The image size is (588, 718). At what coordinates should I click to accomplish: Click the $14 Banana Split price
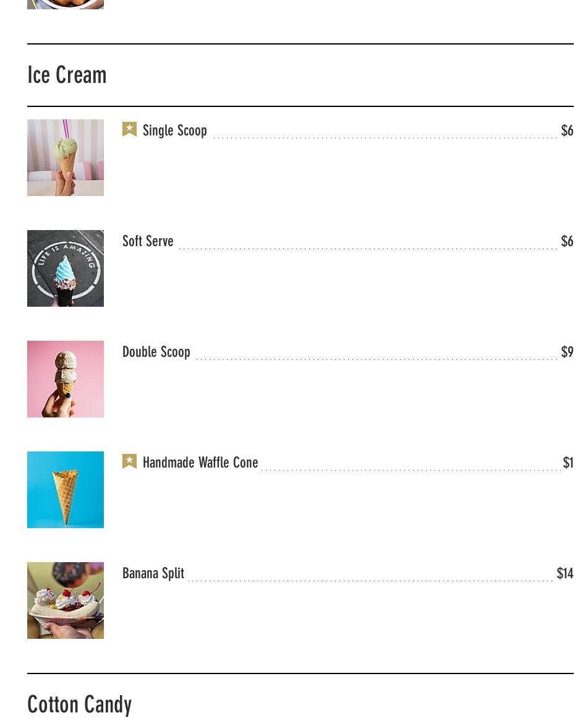[565, 573]
